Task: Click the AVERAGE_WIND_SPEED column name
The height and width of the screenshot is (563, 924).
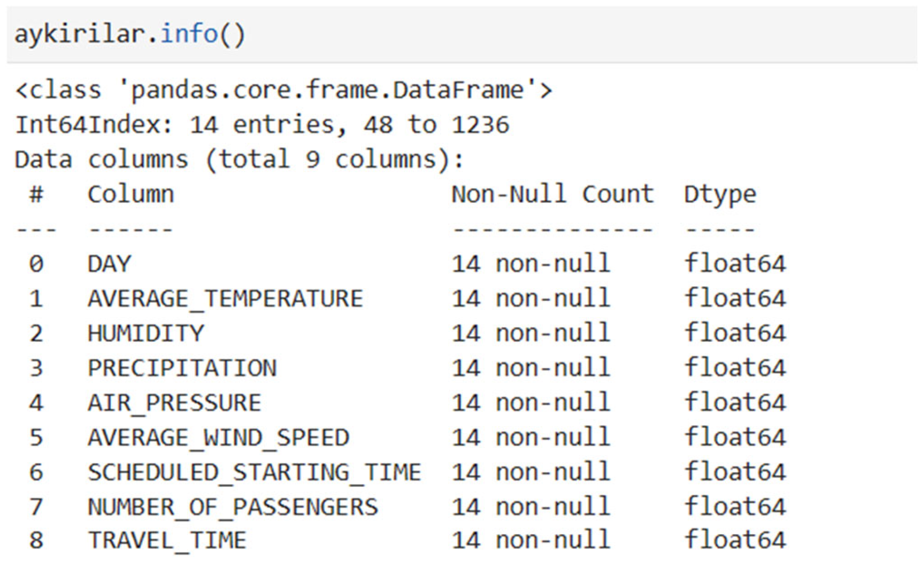Action: [x=218, y=437]
